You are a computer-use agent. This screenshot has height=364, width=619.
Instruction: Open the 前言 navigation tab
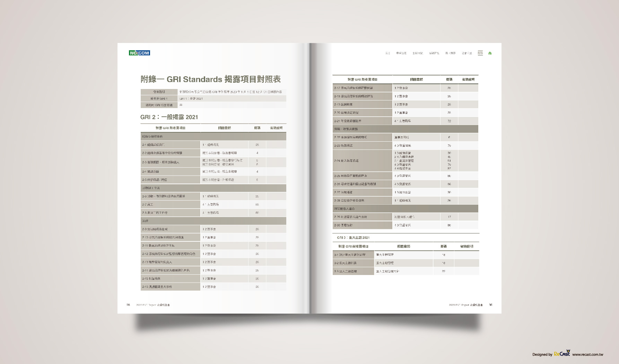tap(388, 53)
